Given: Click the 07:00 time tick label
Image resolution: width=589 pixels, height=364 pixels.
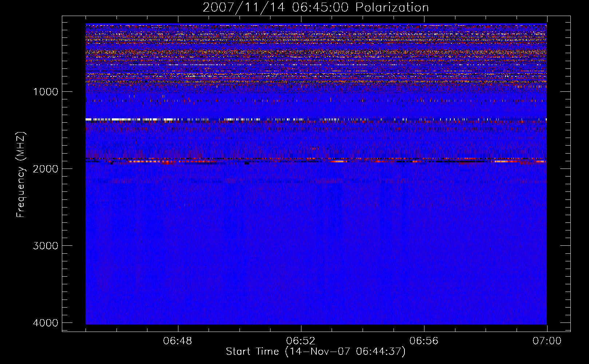Looking at the screenshot, I should 547,341.
